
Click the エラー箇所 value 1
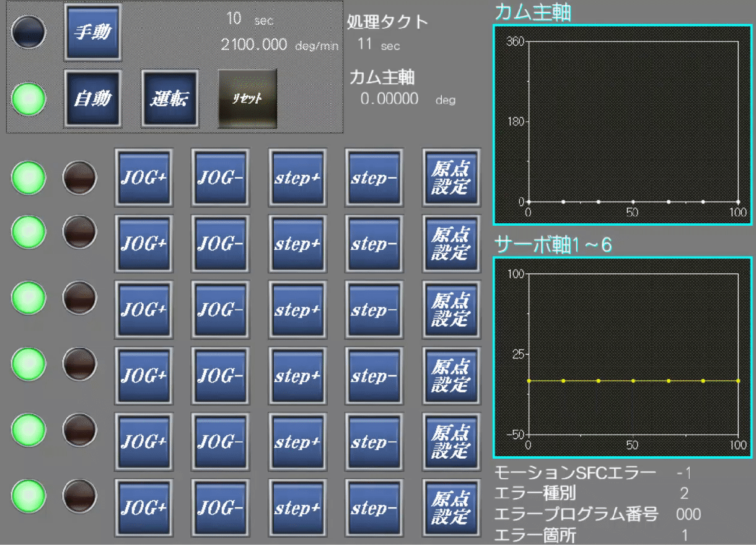point(685,535)
